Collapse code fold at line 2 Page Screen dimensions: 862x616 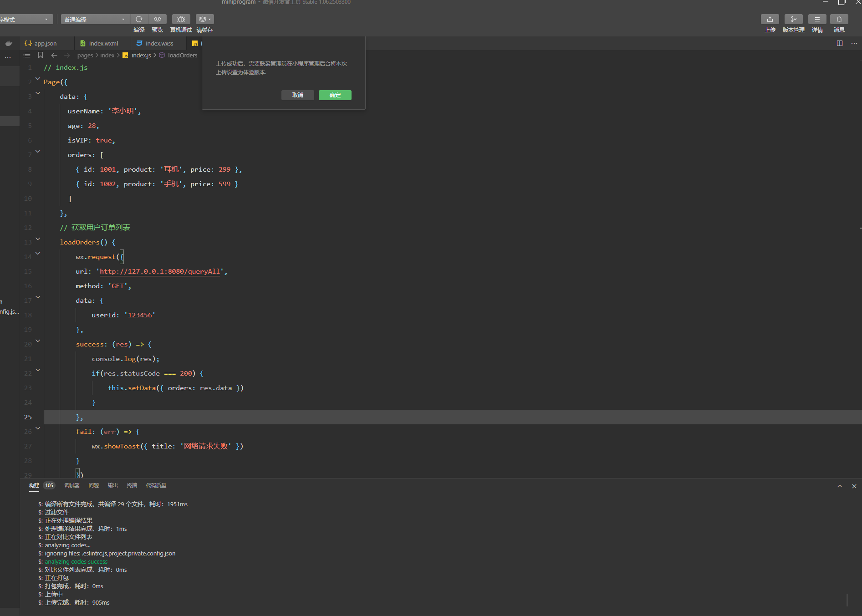pos(38,79)
